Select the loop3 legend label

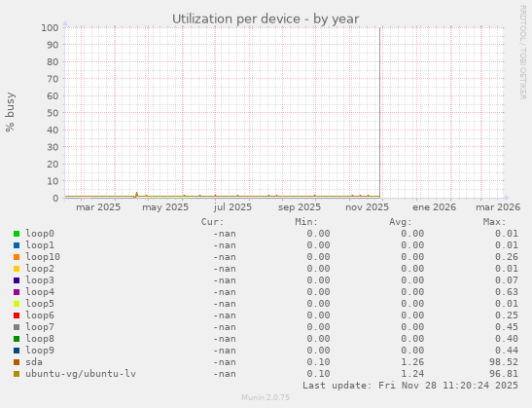tap(40, 279)
